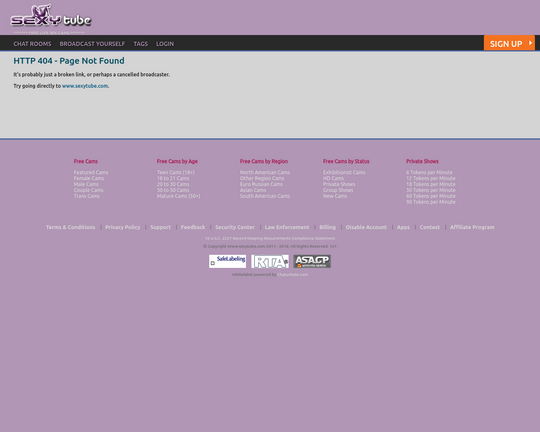Open the Law Enforcement link
This screenshot has width=540, height=432.
click(x=287, y=227)
